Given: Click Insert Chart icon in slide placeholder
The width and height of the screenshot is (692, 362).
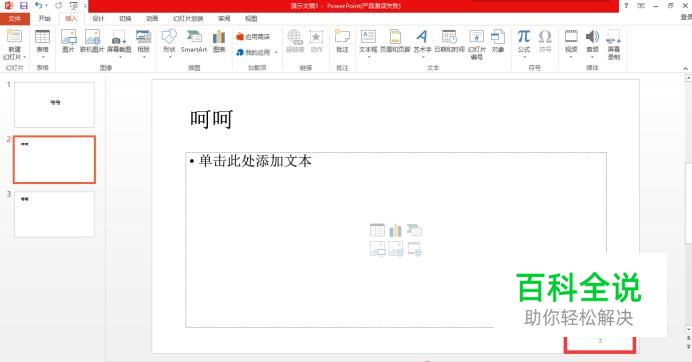Looking at the screenshot, I should coord(396,230).
